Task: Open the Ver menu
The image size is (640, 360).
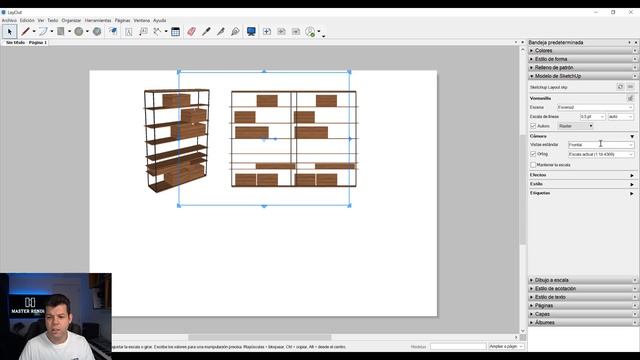Action: tap(41, 20)
